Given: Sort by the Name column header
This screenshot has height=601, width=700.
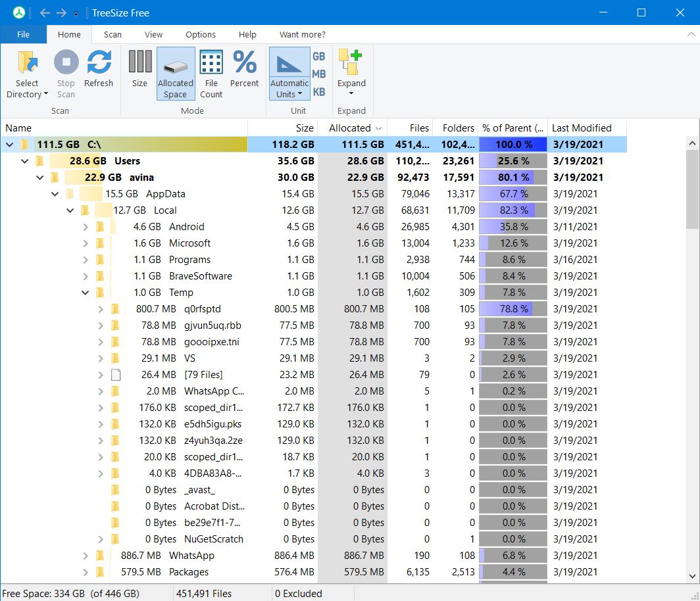Looking at the screenshot, I should click(x=124, y=128).
